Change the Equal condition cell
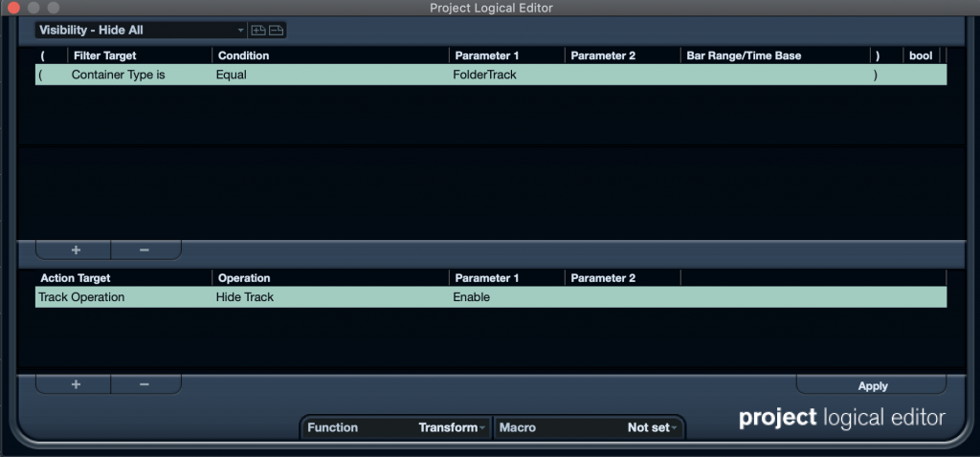This screenshot has width=980, height=457. (x=330, y=75)
